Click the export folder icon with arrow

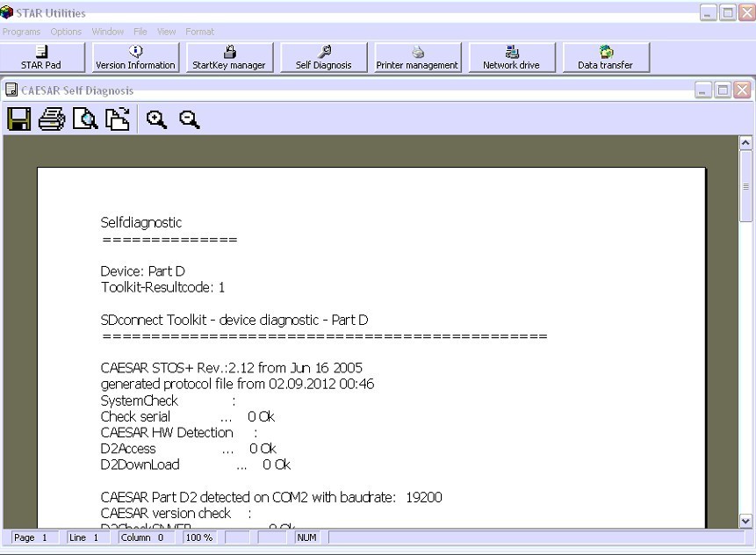coord(118,119)
